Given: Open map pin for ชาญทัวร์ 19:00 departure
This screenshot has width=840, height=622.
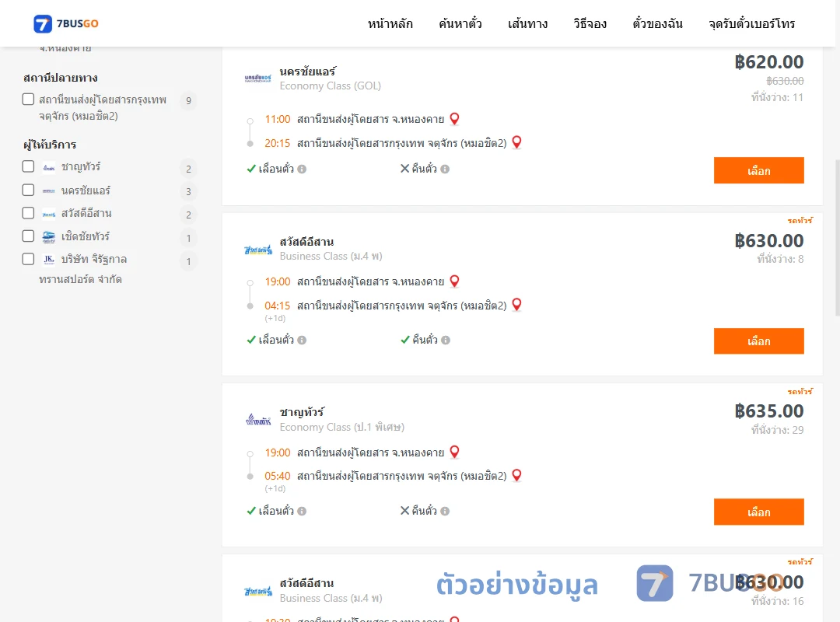Looking at the screenshot, I should pos(454,453).
